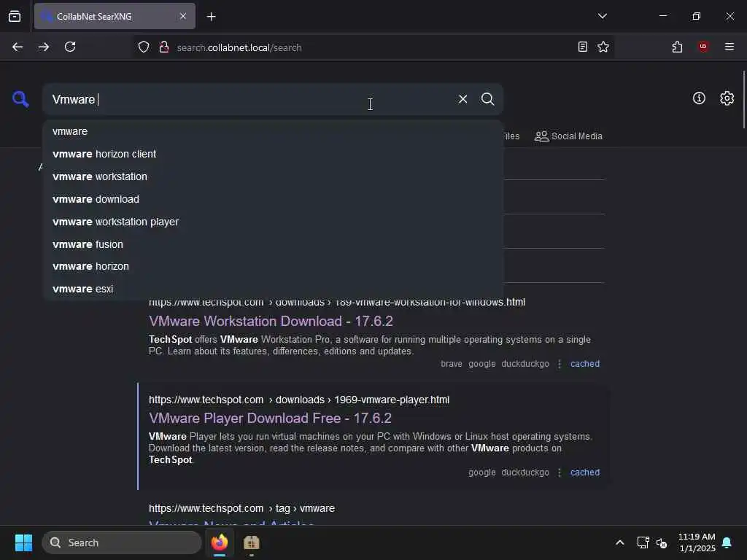Viewport: 747px width, 560px height.
Task: Reload the current page
Action: click(x=70, y=47)
